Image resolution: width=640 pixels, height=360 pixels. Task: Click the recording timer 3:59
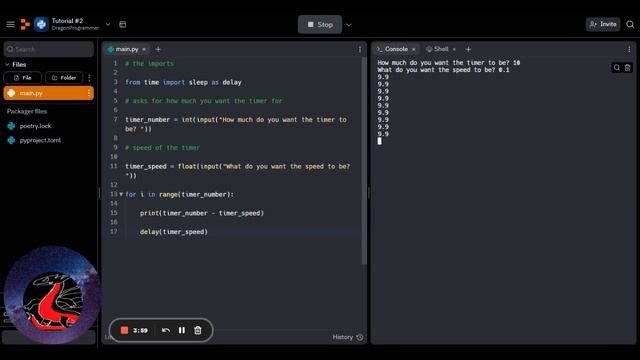(x=140, y=330)
